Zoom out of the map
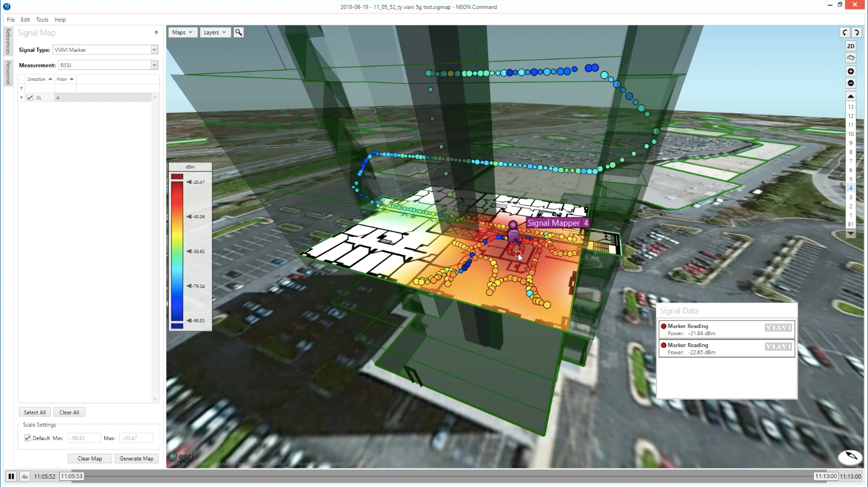The width and height of the screenshot is (868, 487). pyautogui.click(x=851, y=83)
